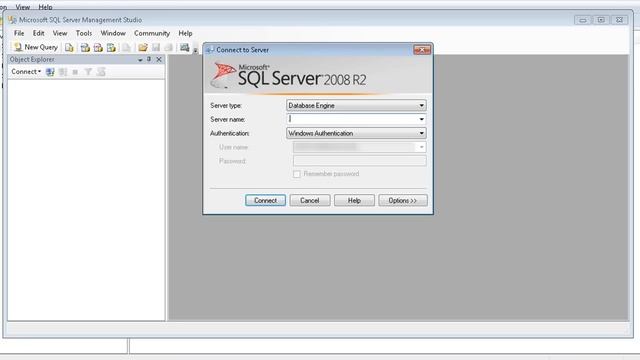Open the Window menu
640x360 pixels.
113,33
